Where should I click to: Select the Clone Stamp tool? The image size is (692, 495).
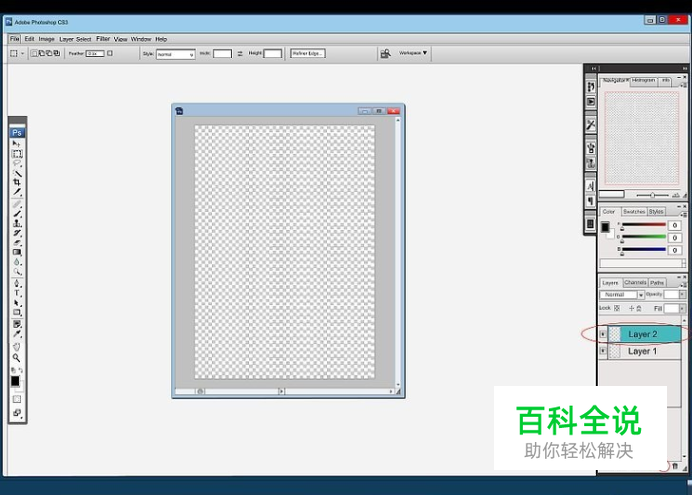17,223
